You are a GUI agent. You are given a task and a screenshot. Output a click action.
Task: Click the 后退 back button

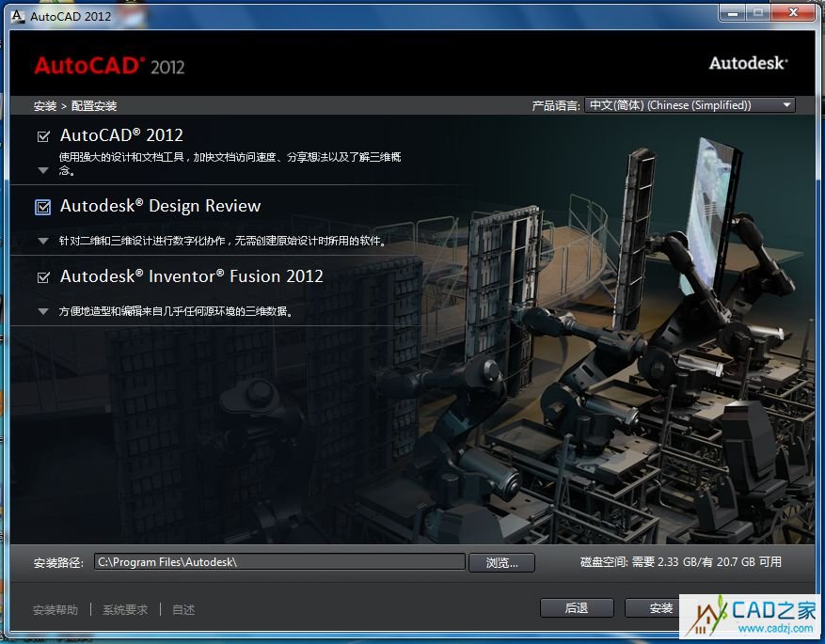coord(577,608)
